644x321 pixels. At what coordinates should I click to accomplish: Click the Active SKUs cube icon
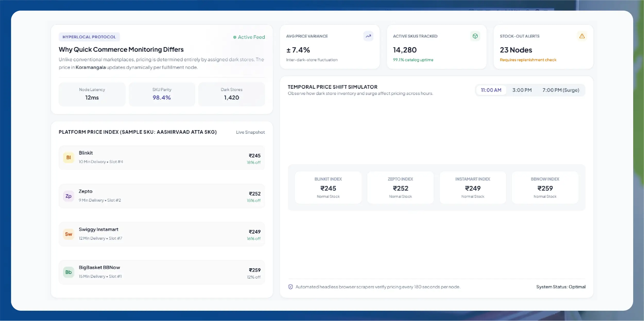tap(475, 36)
